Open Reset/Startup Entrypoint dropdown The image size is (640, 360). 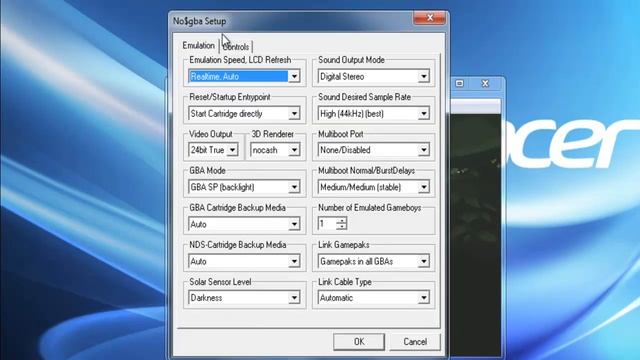[x=294, y=113]
